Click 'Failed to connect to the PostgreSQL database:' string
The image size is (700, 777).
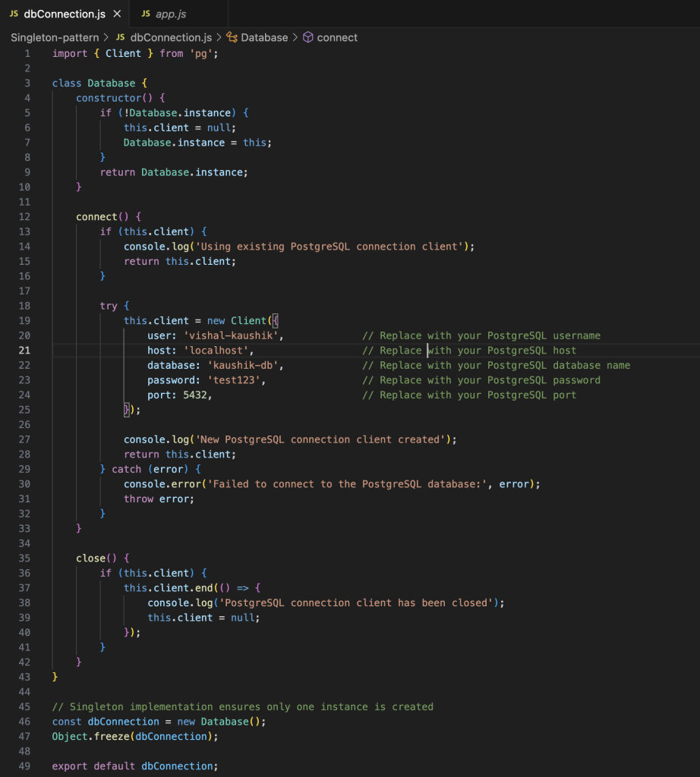[x=347, y=484]
